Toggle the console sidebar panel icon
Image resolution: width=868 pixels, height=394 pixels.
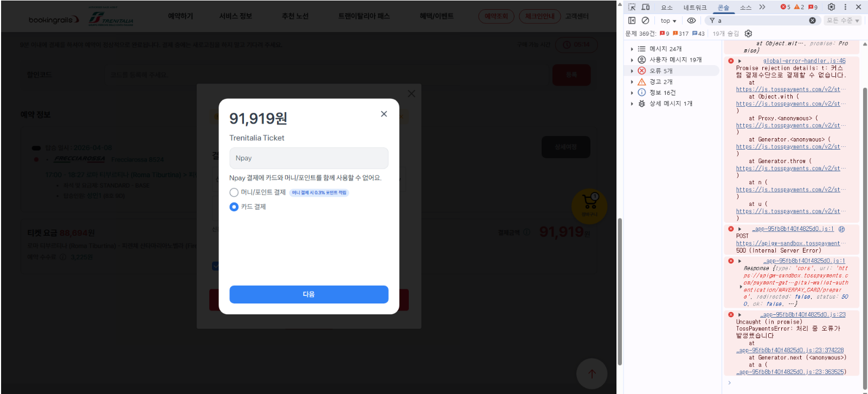point(632,21)
